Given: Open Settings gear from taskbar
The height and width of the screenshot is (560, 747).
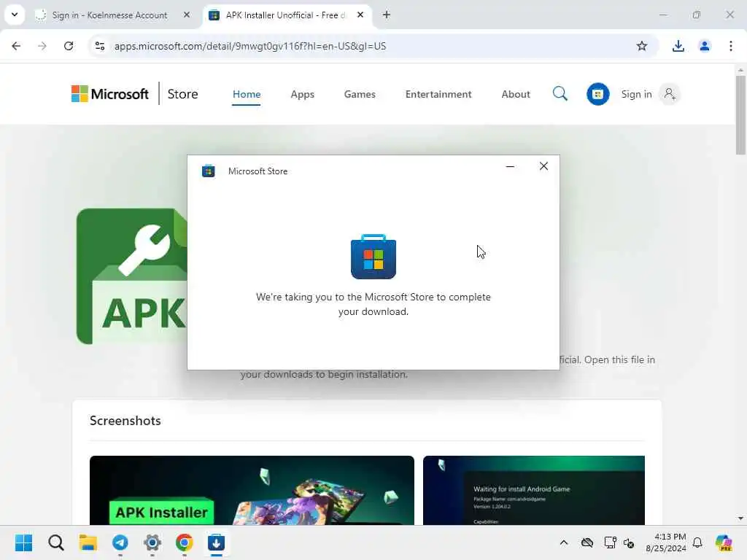Looking at the screenshot, I should (152, 542).
